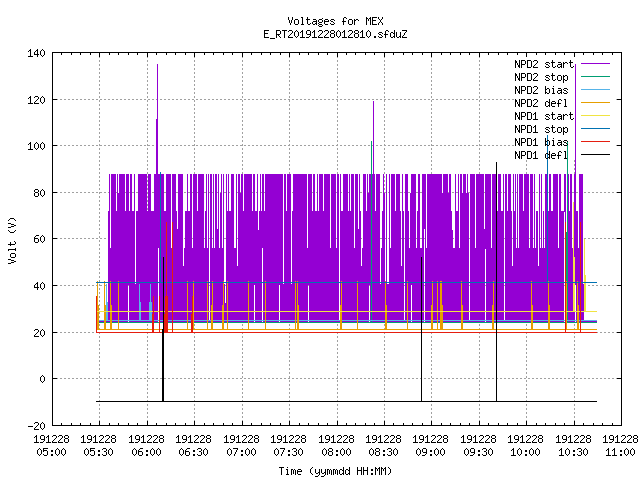Click x-axis time label 10:30
Screen dimensions: 640x480
pyautogui.click(x=573, y=452)
